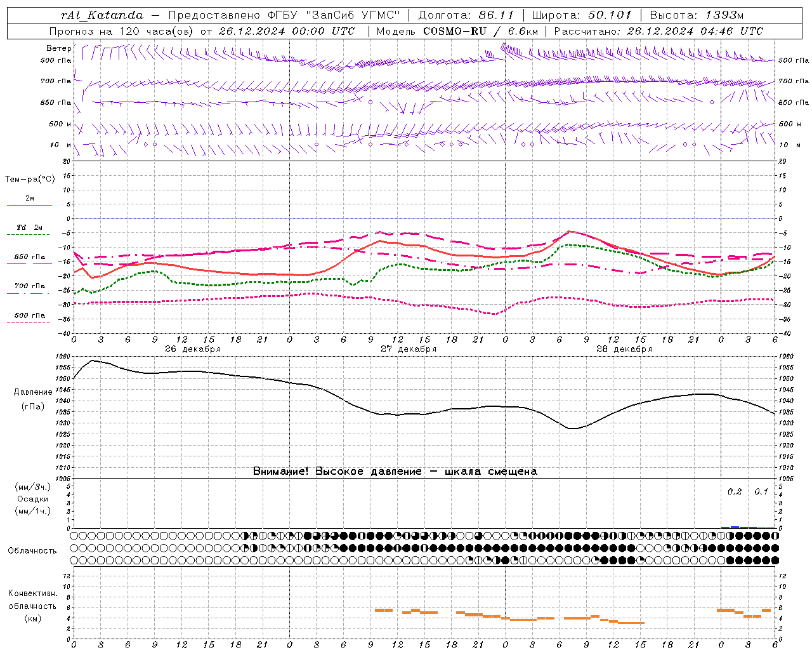Image resolution: width=812 pixels, height=650 pixels.
Task: Click the Рассчитано: 26.12.2024 04:46 UTC text
Action: (658, 31)
